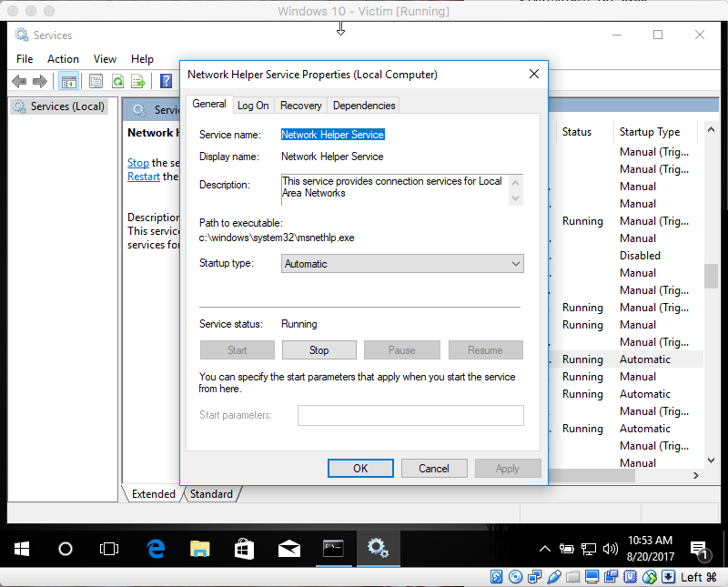Click the Stop service button
This screenshot has height=587, width=728.
click(x=319, y=350)
